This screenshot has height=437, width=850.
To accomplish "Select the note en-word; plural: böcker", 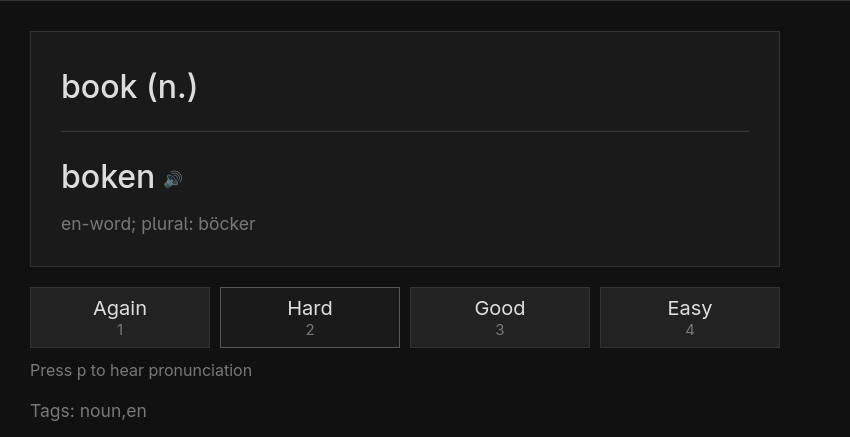I will pos(158,224).
